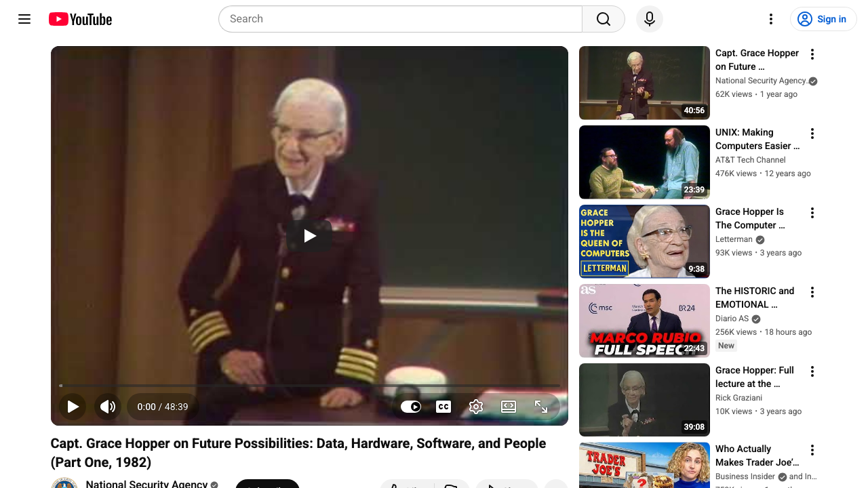Click the large center play button
The height and width of the screenshot is (488, 868).
[309, 236]
